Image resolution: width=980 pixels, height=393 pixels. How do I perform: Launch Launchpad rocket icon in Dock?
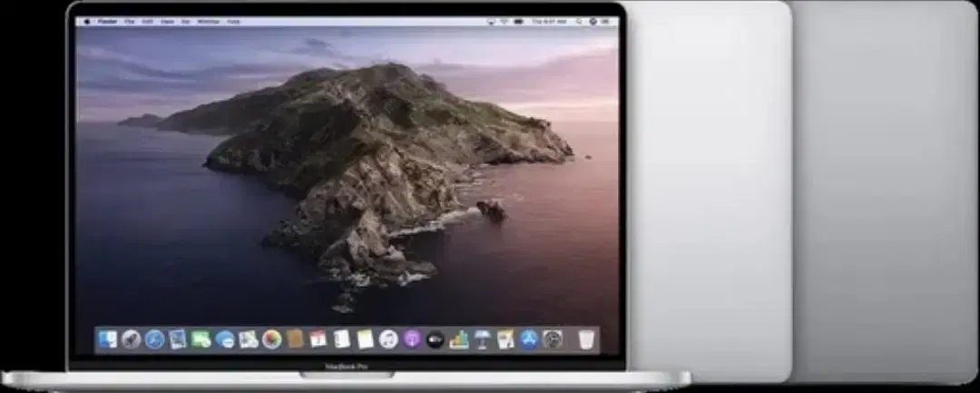(x=131, y=339)
